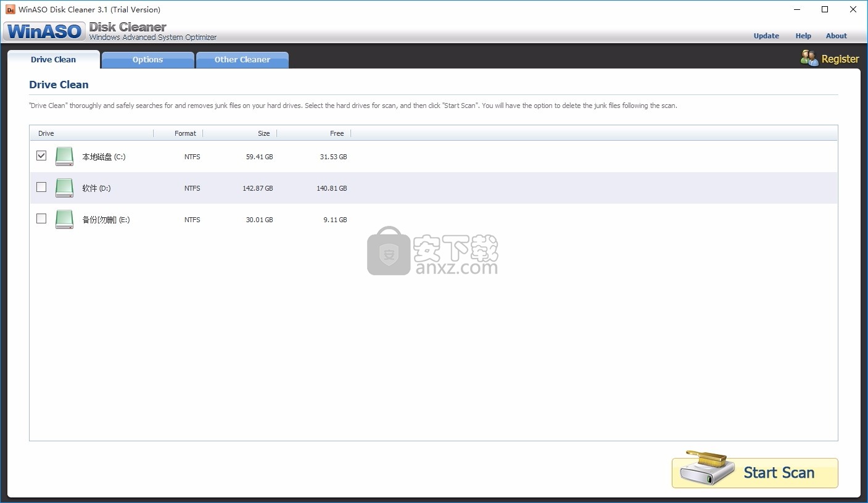Click the 9.11 GB free value
The image size is (868, 503).
click(x=335, y=220)
